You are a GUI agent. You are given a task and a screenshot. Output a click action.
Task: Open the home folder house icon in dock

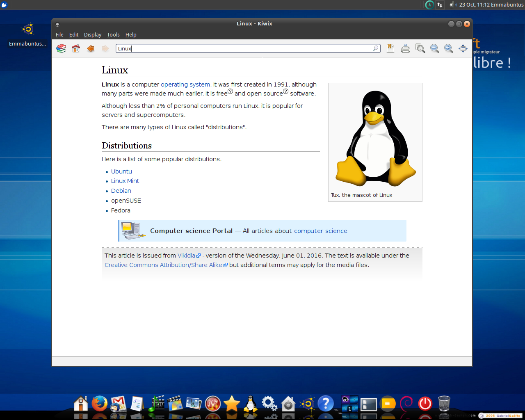[81, 404]
